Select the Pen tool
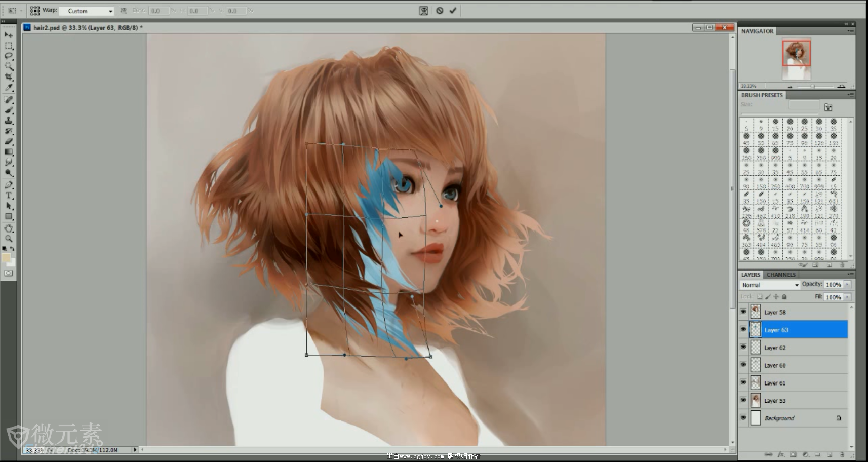 coord(9,185)
